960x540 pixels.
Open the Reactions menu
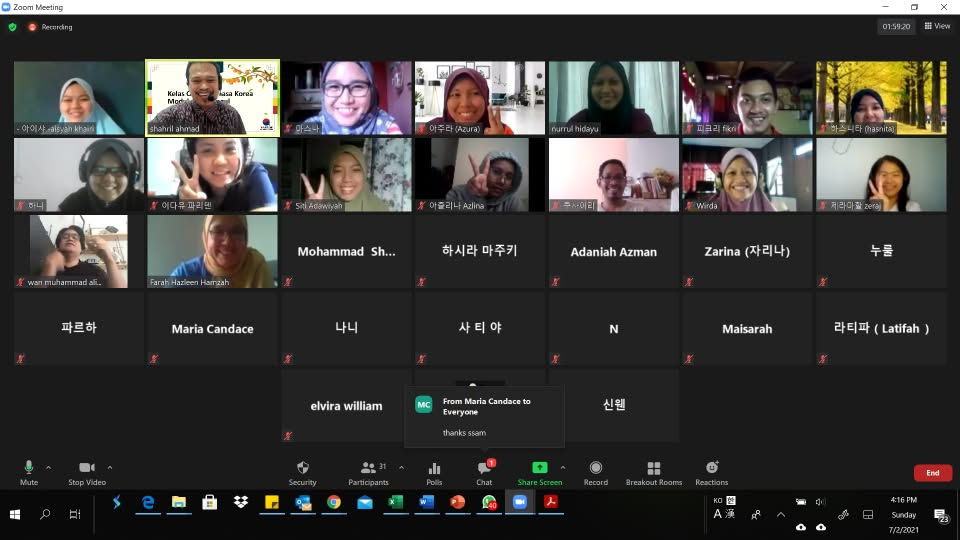click(711, 473)
